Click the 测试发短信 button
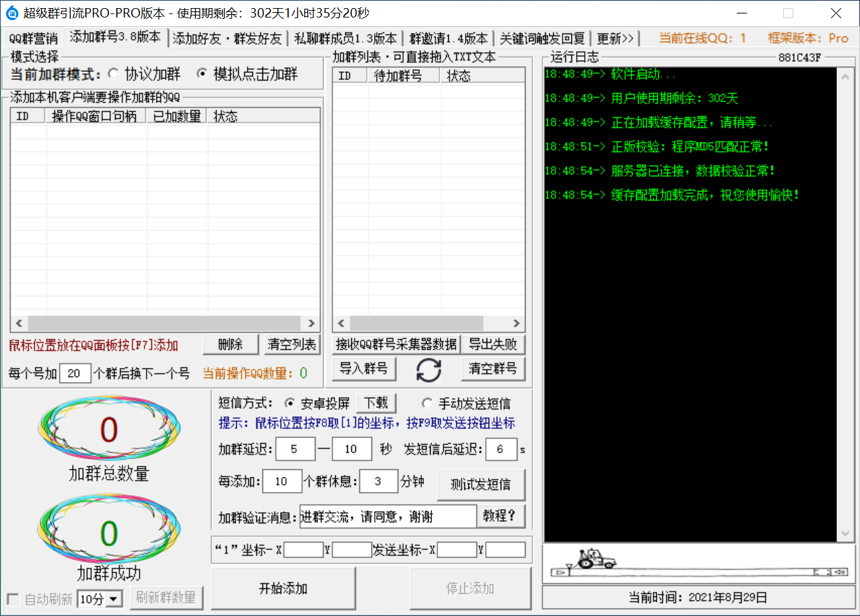The width and height of the screenshot is (860, 616). click(480, 485)
